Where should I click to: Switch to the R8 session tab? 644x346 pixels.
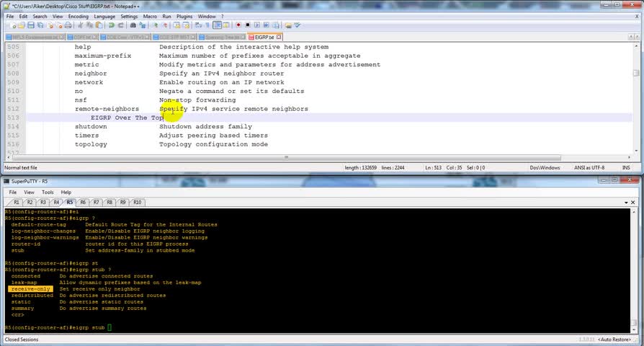coord(109,202)
